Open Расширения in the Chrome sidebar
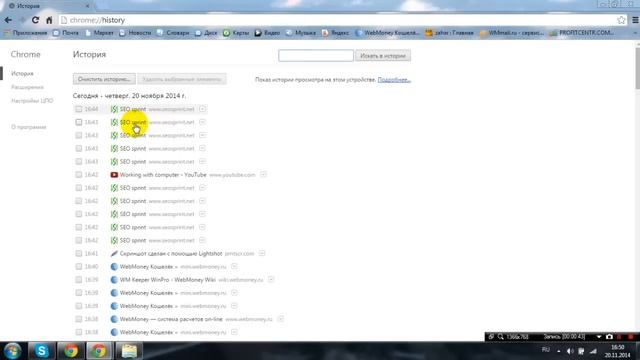 27,87
